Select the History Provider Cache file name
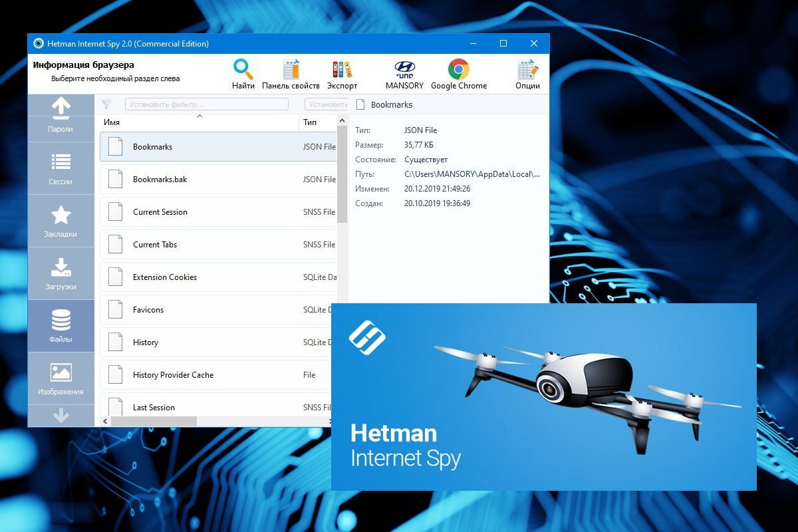The image size is (798, 532). click(x=173, y=374)
